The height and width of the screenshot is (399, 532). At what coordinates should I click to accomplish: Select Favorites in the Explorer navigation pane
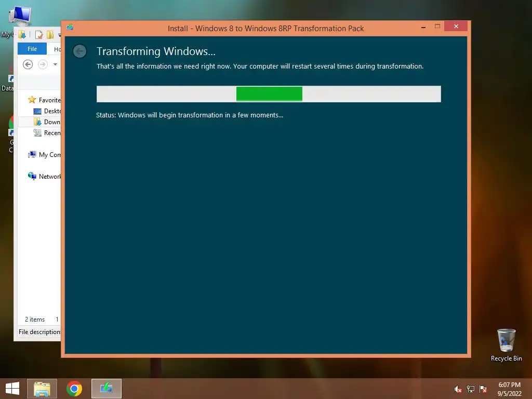pyautogui.click(x=45, y=100)
